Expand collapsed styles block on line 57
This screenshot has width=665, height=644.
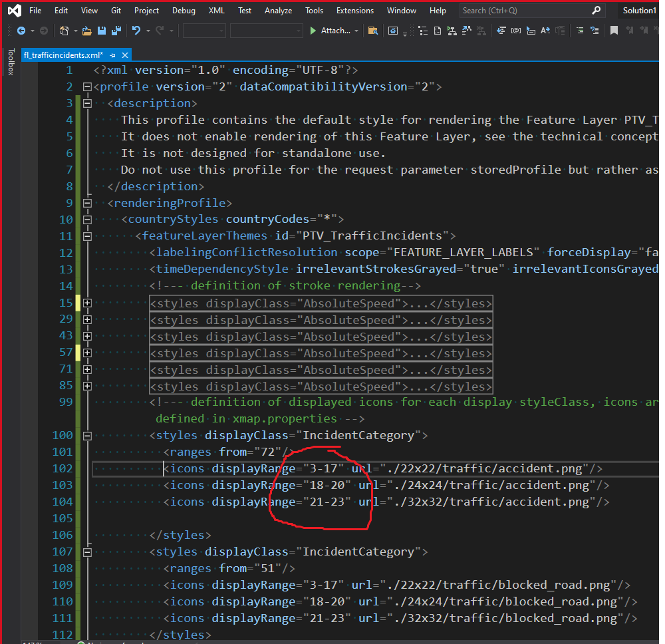(x=86, y=353)
